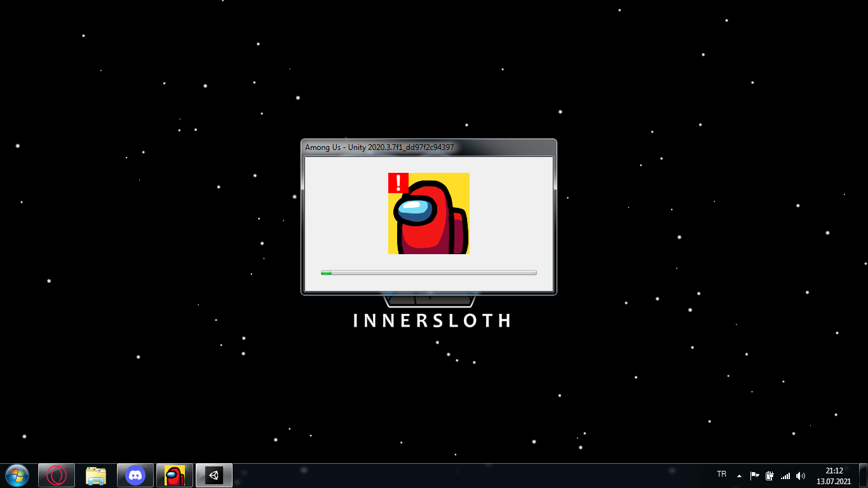Open the Action Center flag icon
Image resolution: width=868 pixels, height=488 pixels.
point(754,475)
